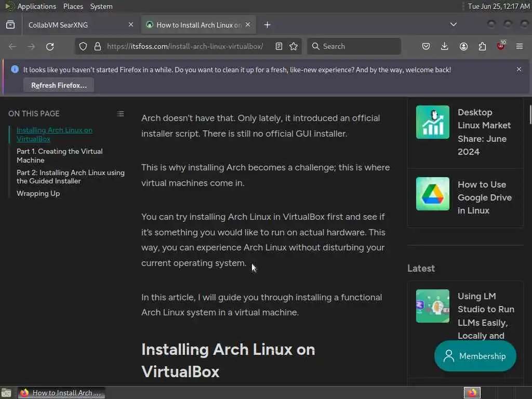Dismiss the Firefox refresh notification bar
The width and height of the screenshot is (532, 399).
pyautogui.click(x=519, y=69)
